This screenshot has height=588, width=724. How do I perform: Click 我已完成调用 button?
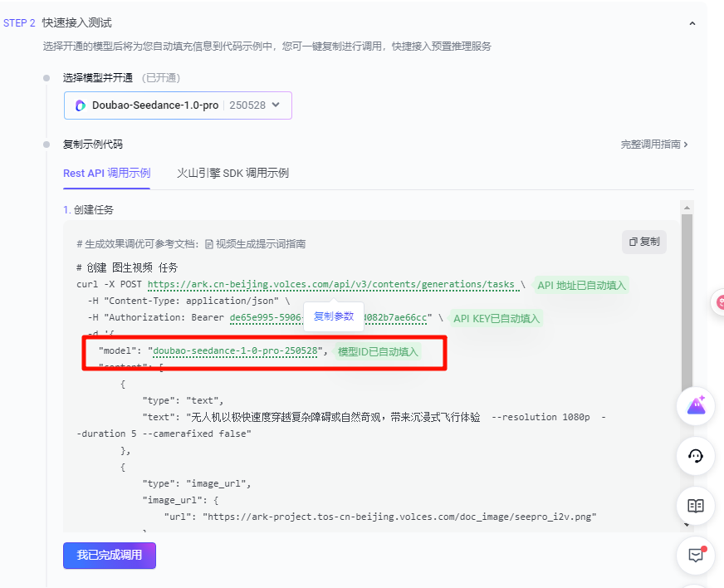[x=110, y=555]
